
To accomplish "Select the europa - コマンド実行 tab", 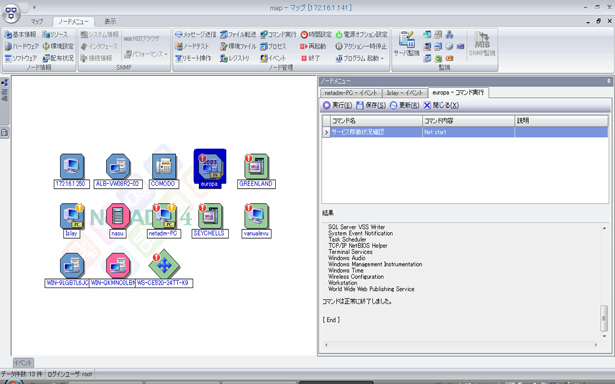I will tap(458, 93).
